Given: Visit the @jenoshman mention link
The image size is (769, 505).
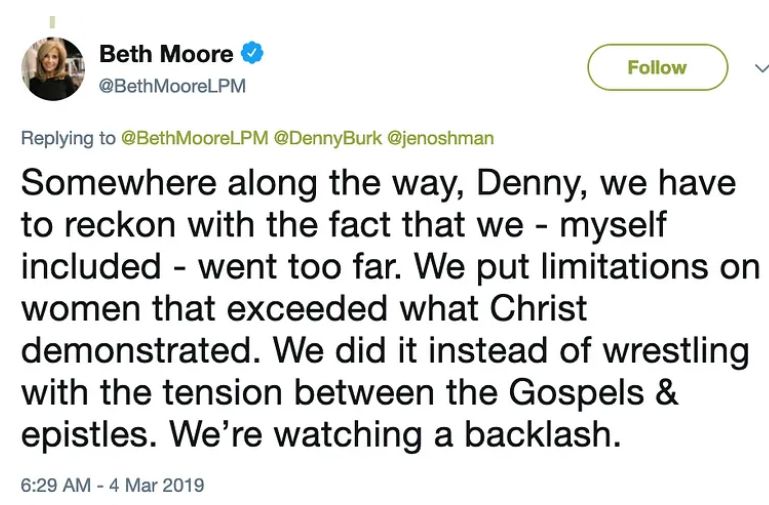Looking at the screenshot, I should point(440,138).
